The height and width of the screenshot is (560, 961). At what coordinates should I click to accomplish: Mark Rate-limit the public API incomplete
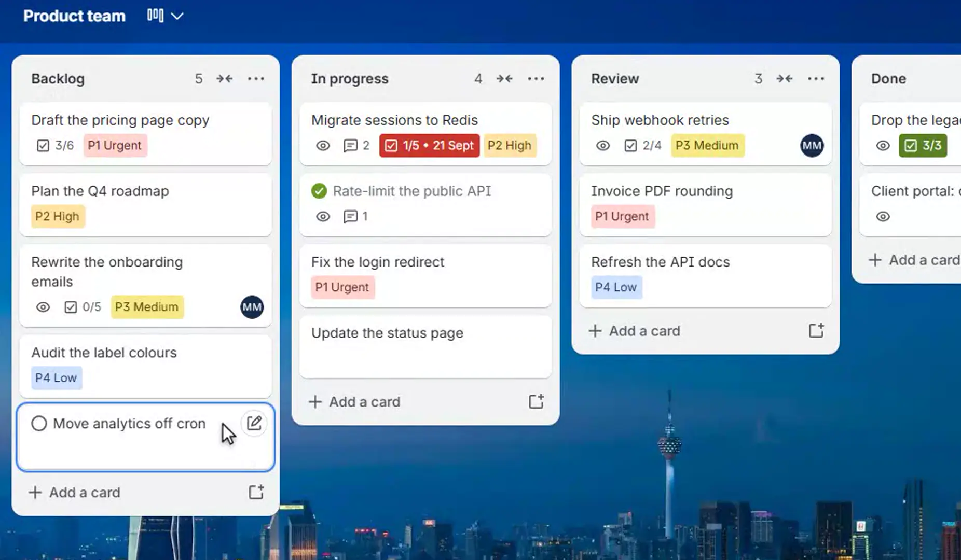319,191
